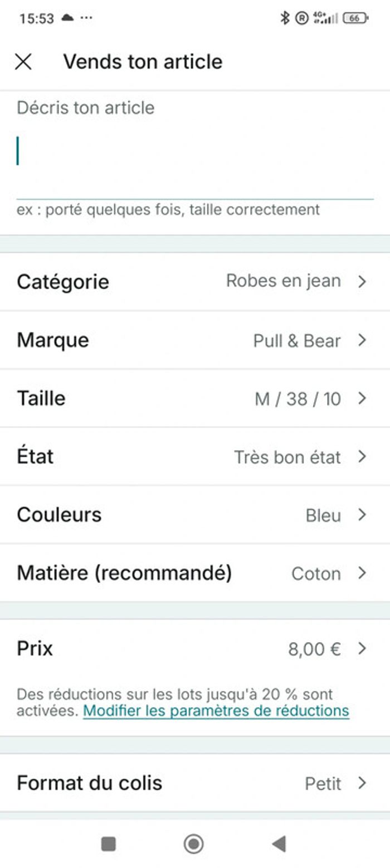Viewport: 390px width, 868px height.
Task: Tap the Android back navigation triangle
Action: [x=279, y=843]
